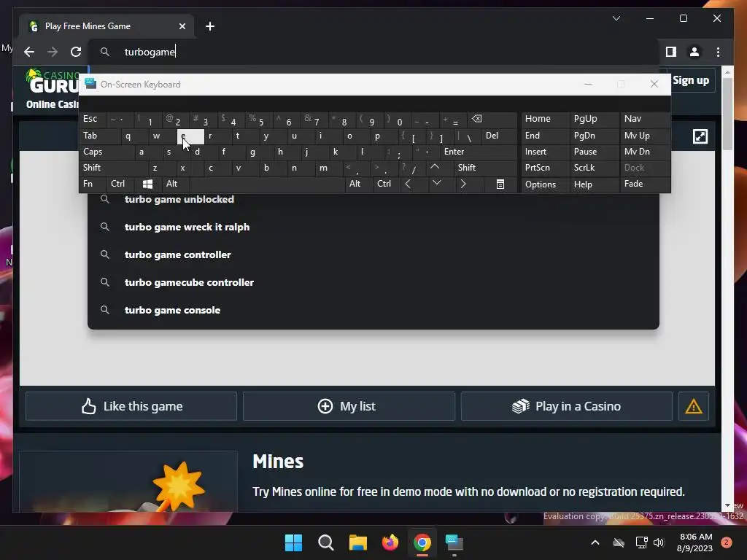Select suggestion turbo game wreck it ralph

pyautogui.click(x=373, y=227)
